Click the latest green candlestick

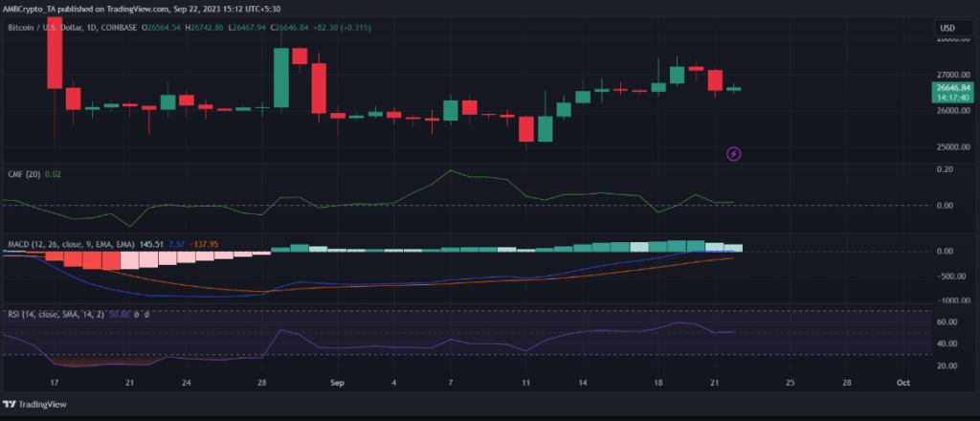coord(734,89)
